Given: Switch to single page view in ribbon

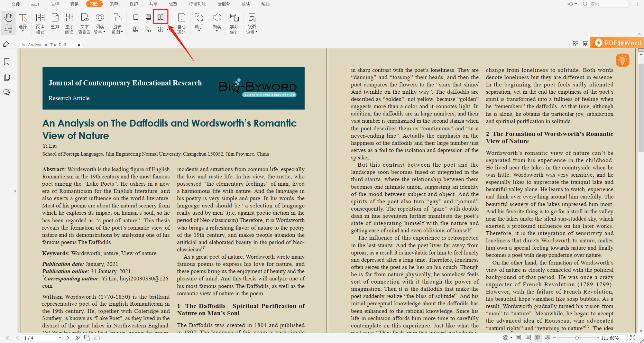Looking at the screenshot, I should 136,17.
